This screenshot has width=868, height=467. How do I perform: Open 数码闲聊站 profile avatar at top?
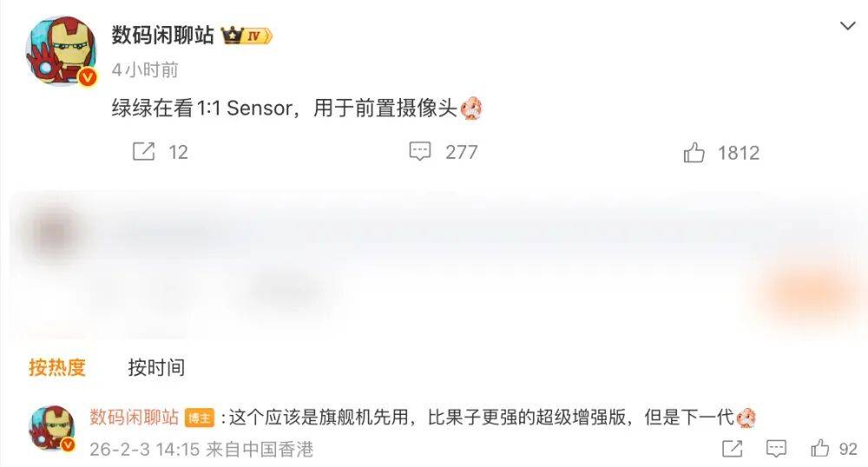pos(62,51)
